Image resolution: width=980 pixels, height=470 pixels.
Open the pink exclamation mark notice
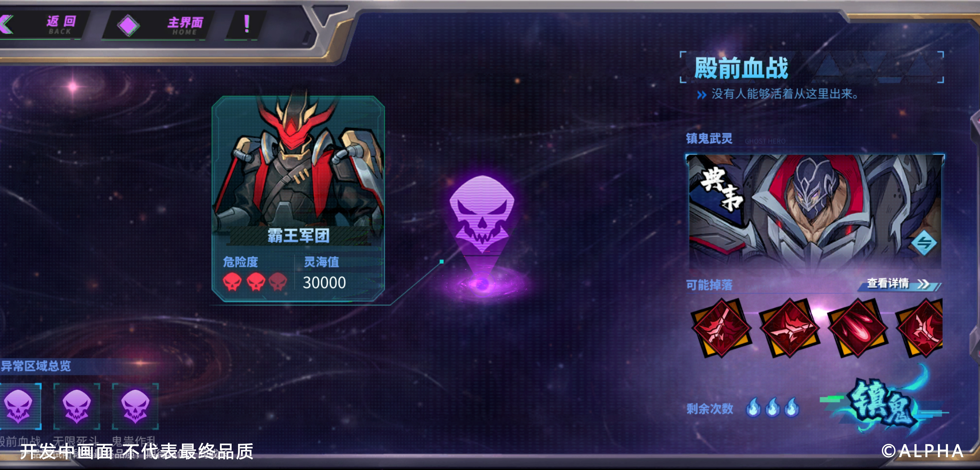[247, 24]
